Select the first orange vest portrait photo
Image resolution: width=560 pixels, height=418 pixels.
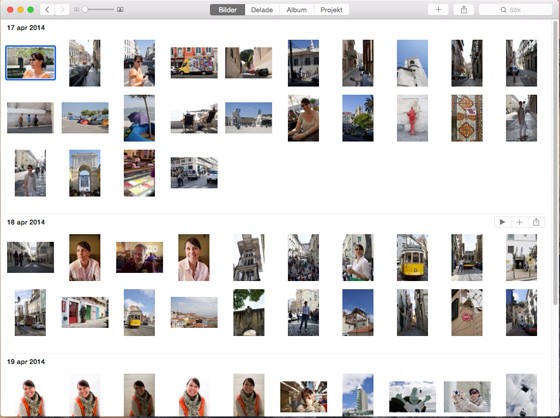click(30, 395)
